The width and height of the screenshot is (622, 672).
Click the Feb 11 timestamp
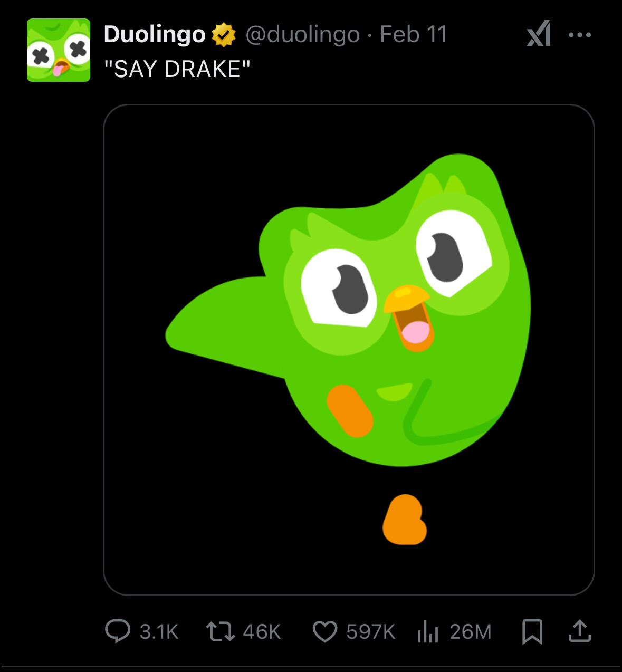pyautogui.click(x=413, y=35)
